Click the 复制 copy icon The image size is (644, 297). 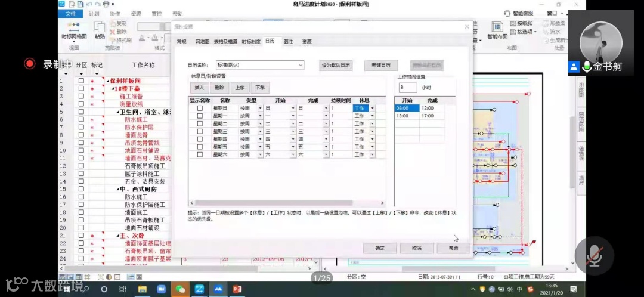point(113,23)
